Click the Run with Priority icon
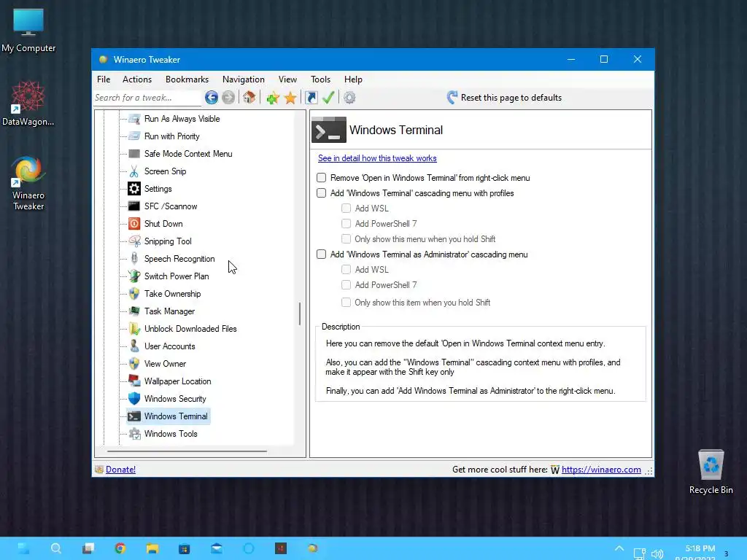Screen dimensions: 747x560 [134, 136]
